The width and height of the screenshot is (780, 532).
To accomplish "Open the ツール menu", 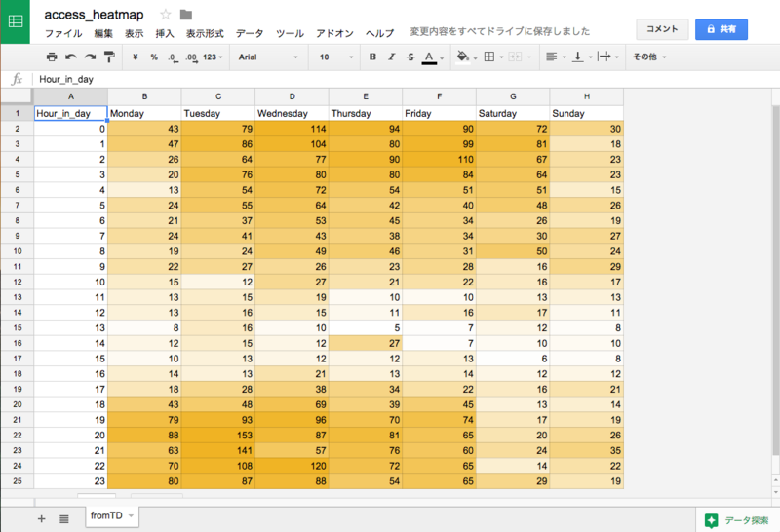I will [290, 33].
